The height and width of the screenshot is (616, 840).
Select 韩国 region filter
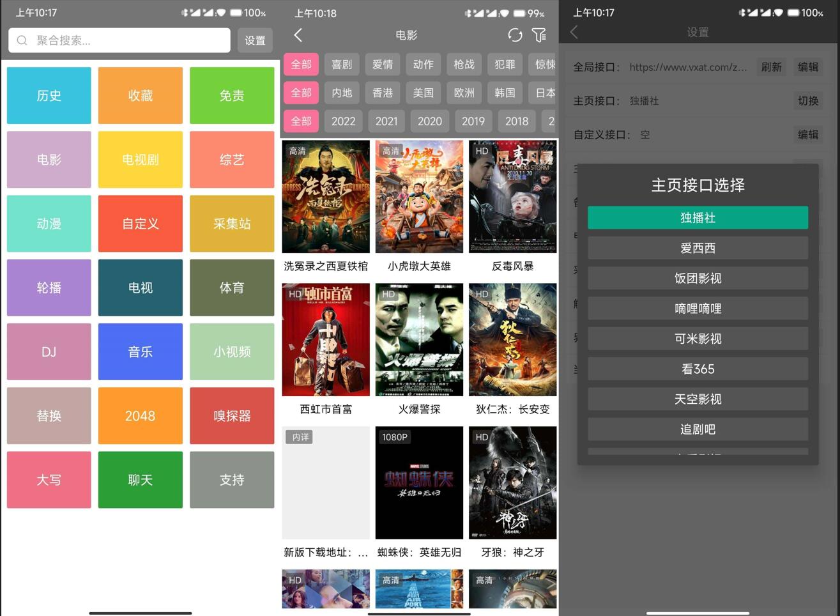(x=505, y=93)
